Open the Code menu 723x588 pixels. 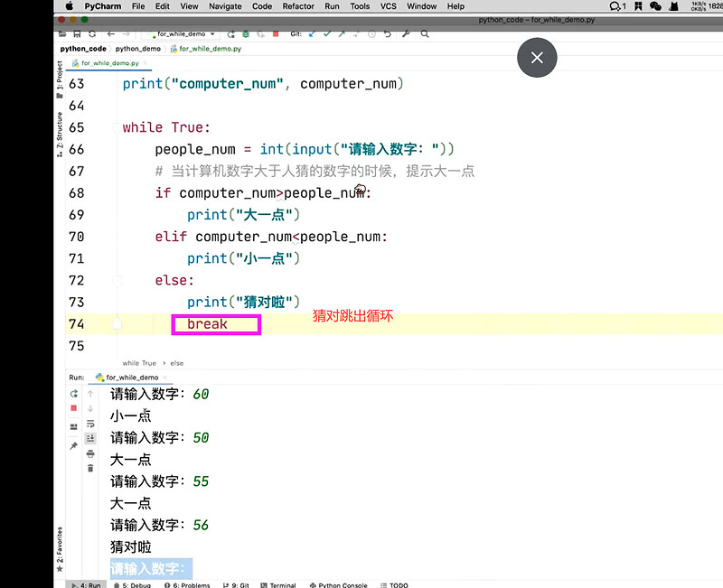pyautogui.click(x=262, y=6)
